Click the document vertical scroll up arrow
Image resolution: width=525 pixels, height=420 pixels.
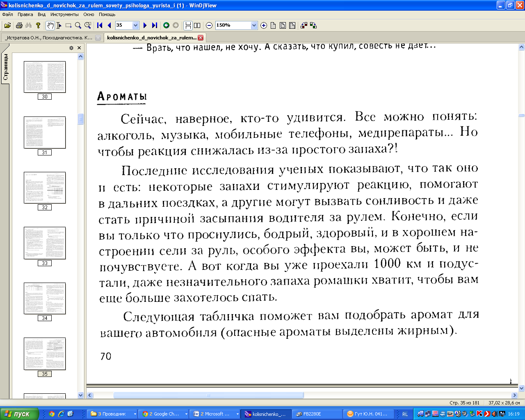(522, 48)
